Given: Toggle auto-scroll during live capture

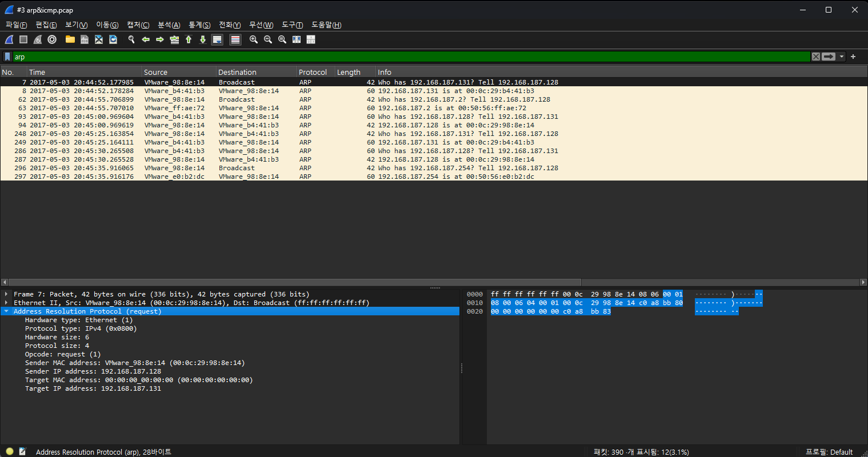Looking at the screenshot, I should (x=217, y=39).
